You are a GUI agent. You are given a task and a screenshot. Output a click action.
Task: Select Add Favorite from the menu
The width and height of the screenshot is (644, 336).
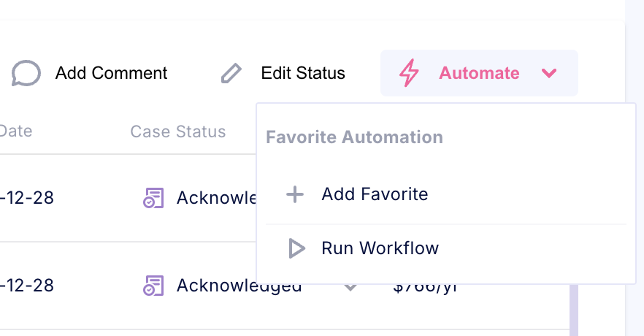coord(375,194)
